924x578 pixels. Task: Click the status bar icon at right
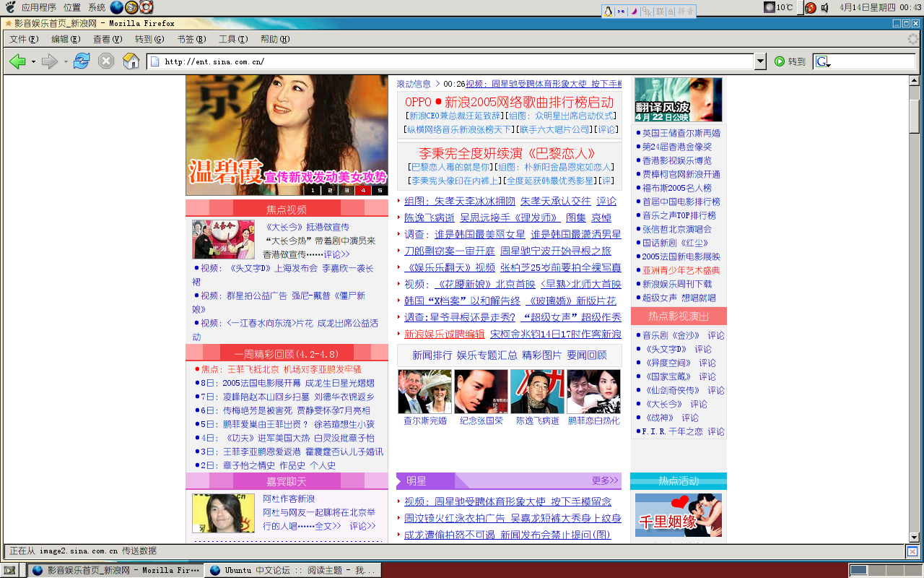(912, 551)
